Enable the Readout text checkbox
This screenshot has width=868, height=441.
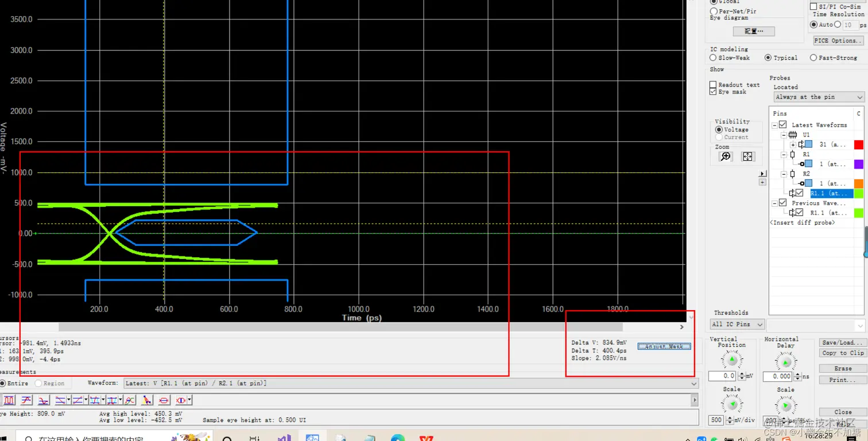713,84
